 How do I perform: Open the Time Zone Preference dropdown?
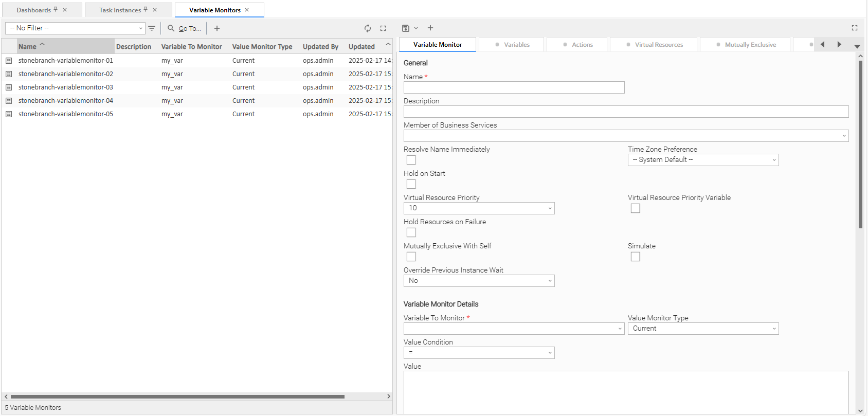click(703, 160)
